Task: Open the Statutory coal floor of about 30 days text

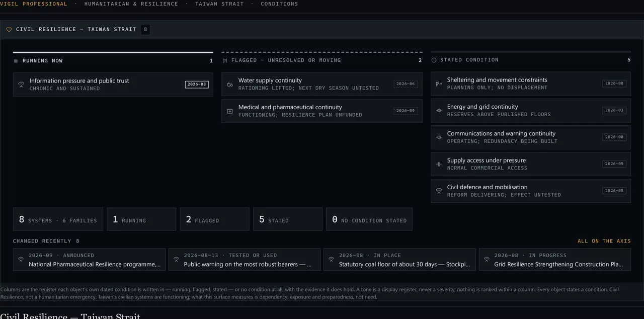Action: (x=405, y=264)
